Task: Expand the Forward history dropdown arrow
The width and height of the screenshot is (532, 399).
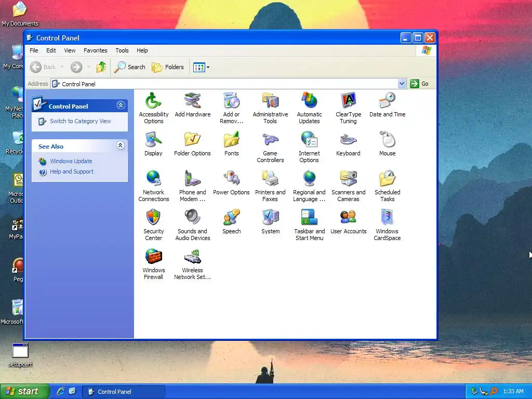Action: [x=88, y=67]
